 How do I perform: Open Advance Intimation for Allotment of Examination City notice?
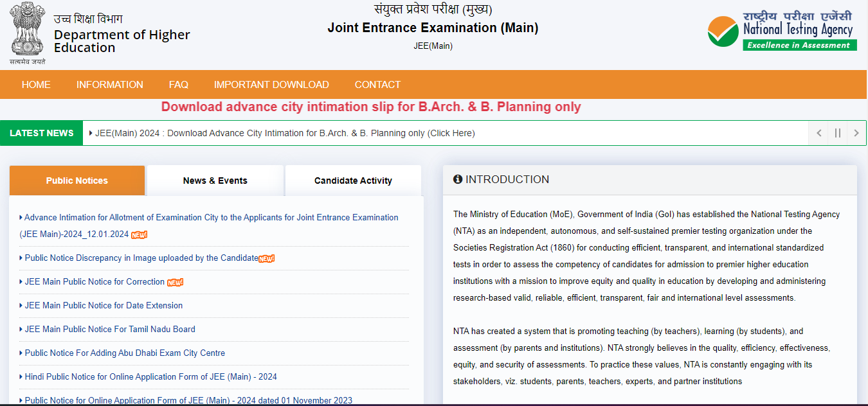click(x=209, y=225)
